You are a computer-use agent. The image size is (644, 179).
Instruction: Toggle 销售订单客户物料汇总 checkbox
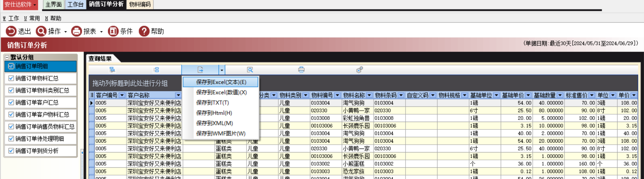[x=11, y=115]
